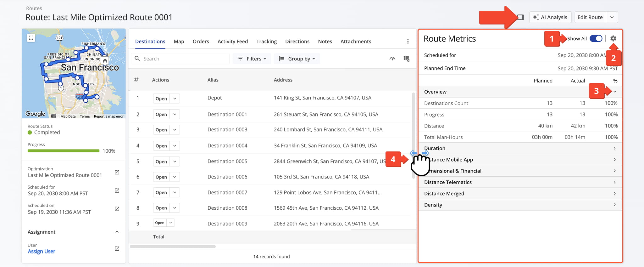
Task: Switch to the Destinations tab
Action: coord(150,41)
